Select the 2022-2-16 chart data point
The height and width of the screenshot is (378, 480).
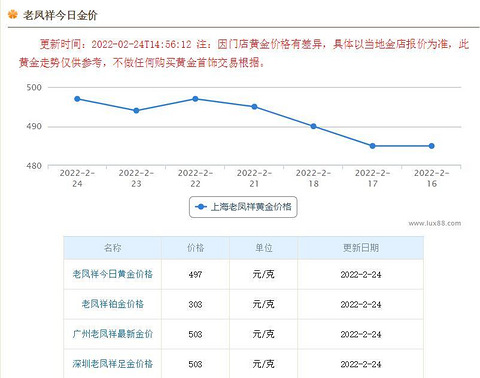(x=432, y=146)
